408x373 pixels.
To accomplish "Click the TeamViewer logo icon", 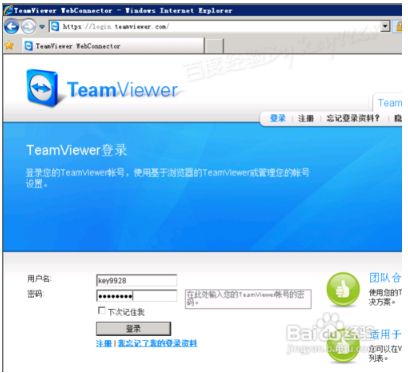I will [43, 88].
